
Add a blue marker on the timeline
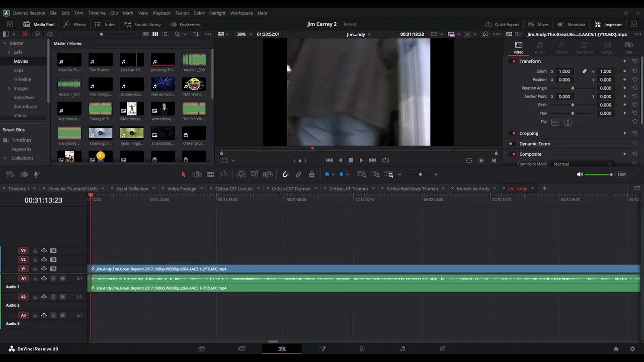click(x=341, y=174)
